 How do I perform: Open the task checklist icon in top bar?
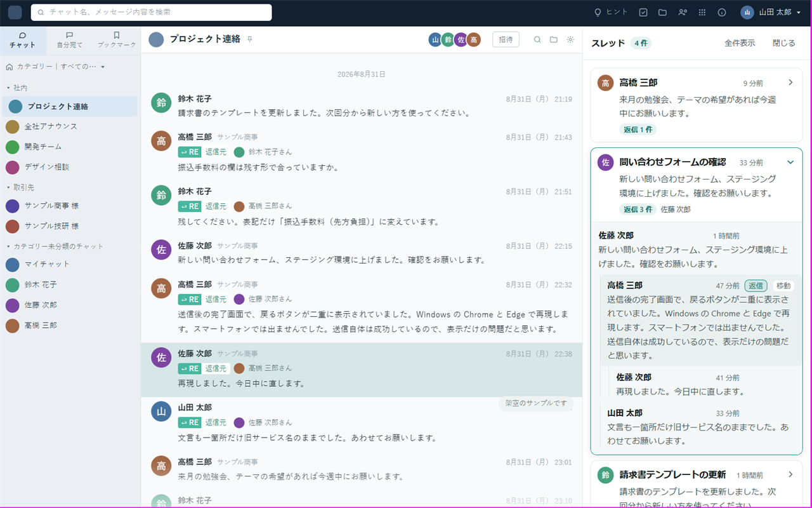pyautogui.click(x=643, y=12)
